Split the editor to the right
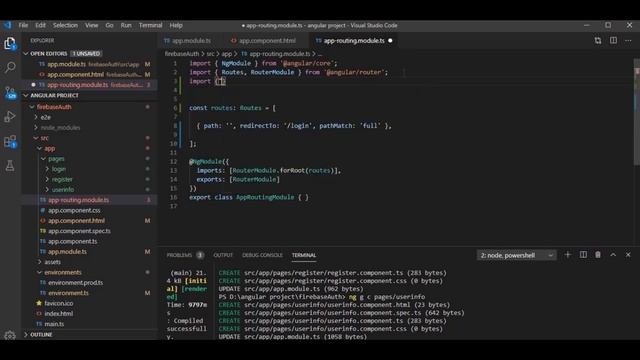The width and height of the screenshot is (640, 360). [x=613, y=40]
